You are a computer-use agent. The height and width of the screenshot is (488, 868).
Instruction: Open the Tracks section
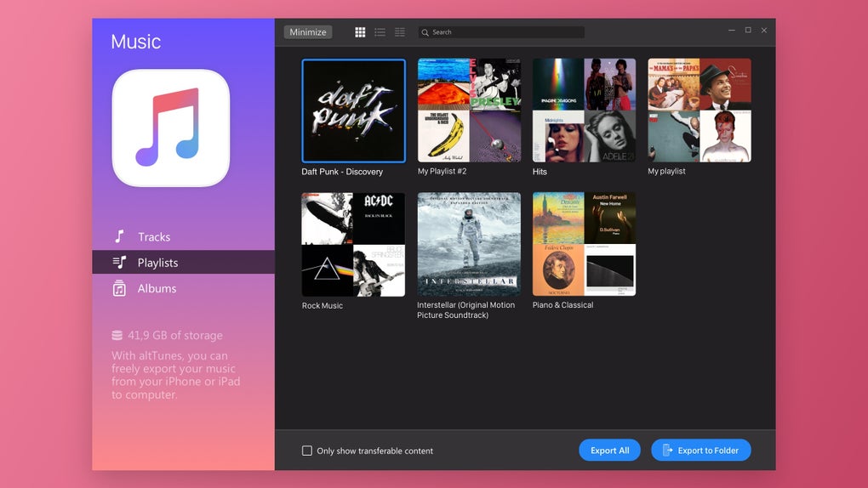tap(183, 237)
